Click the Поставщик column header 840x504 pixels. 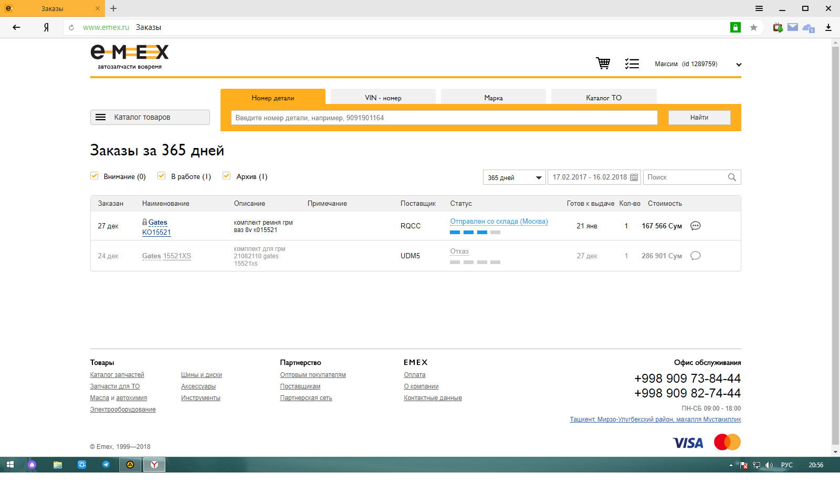pyautogui.click(x=418, y=204)
